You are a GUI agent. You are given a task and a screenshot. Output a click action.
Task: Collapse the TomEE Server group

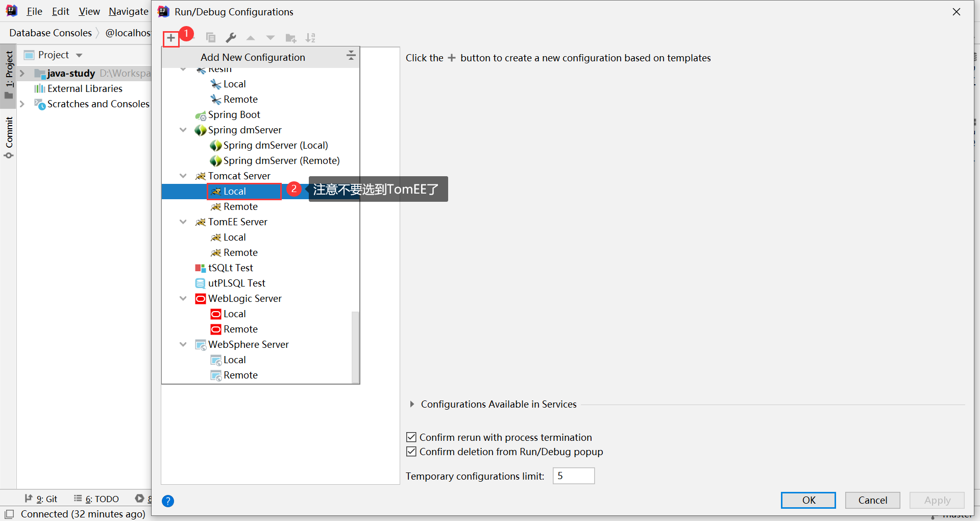pyautogui.click(x=183, y=222)
